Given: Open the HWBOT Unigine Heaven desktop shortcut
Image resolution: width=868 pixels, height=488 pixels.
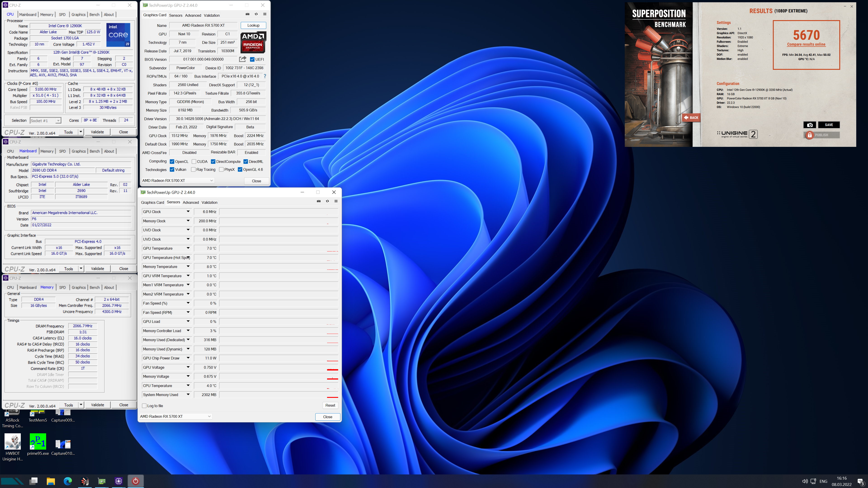Looking at the screenshot, I should click(x=12, y=447).
